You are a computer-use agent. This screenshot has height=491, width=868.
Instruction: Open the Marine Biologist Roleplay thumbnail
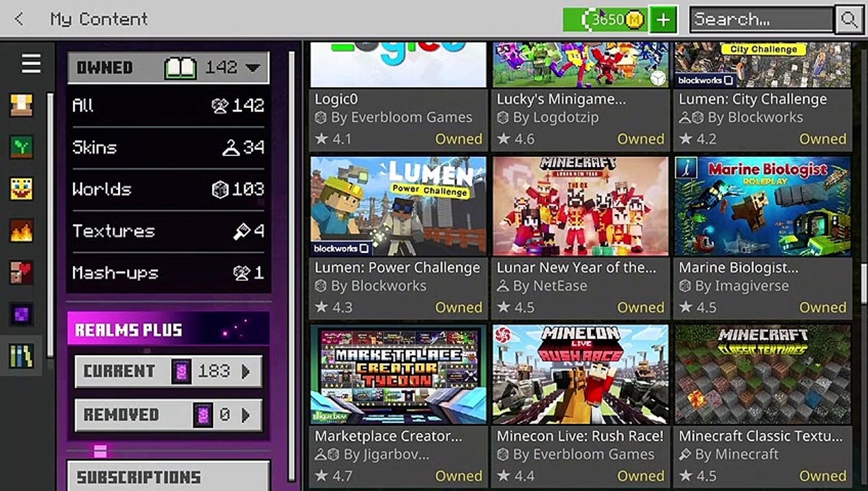(763, 206)
